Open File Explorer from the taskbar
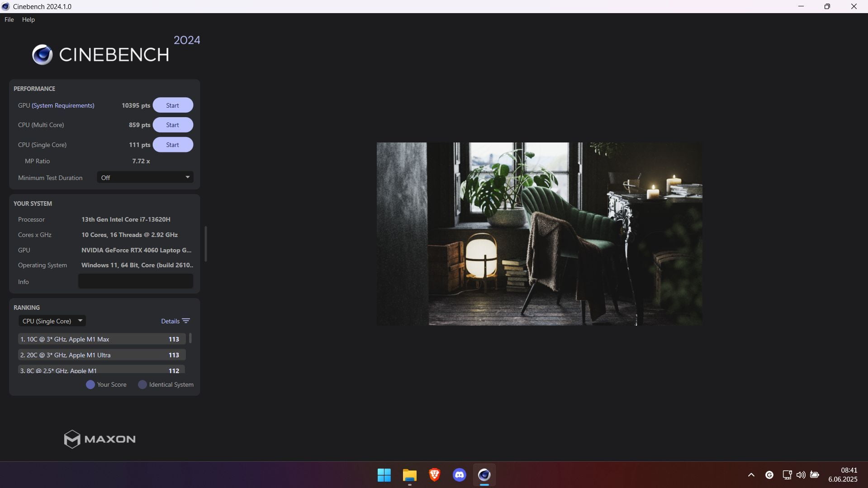This screenshot has width=868, height=488. [x=409, y=475]
